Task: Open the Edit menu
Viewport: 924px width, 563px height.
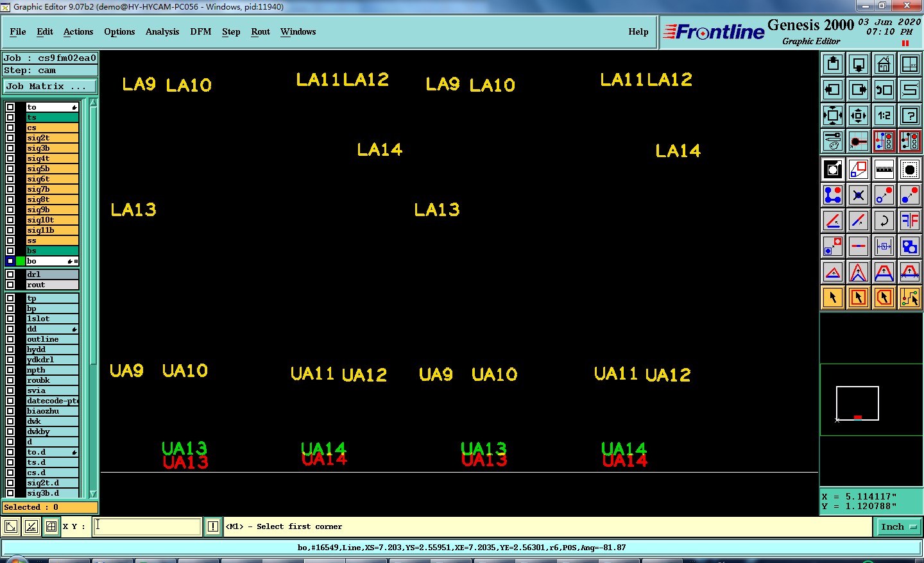Action: (45, 31)
